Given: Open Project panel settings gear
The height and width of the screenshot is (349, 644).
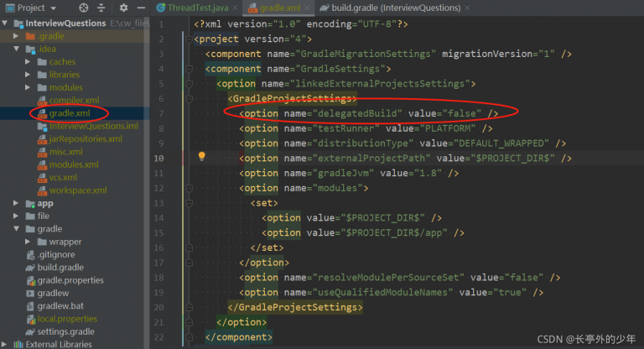Looking at the screenshot, I should 122,8.
